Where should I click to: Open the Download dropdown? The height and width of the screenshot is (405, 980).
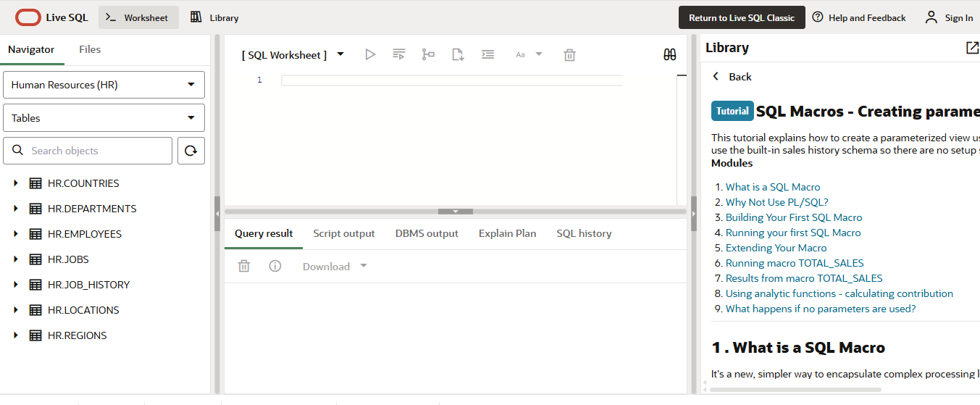(335, 266)
